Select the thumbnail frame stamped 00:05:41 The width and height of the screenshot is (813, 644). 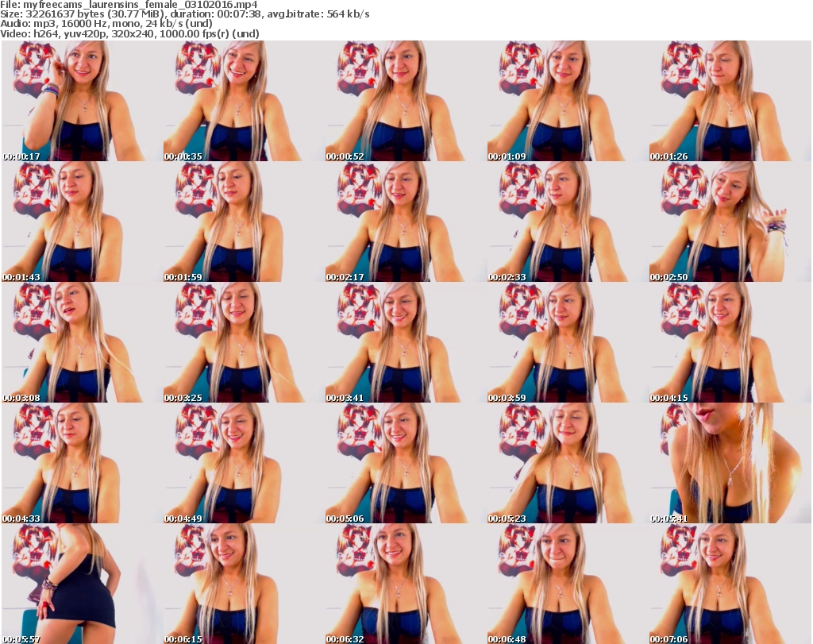pos(730,463)
